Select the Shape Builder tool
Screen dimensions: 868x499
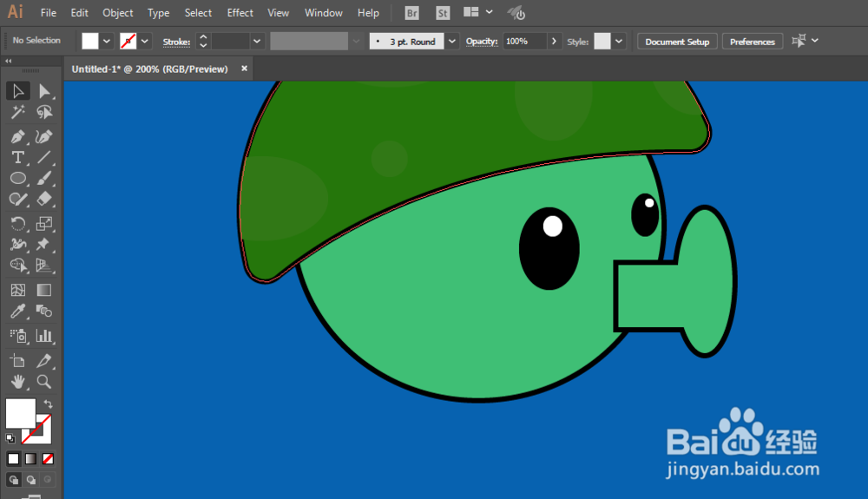pyautogui.click(x=17, y=266)
